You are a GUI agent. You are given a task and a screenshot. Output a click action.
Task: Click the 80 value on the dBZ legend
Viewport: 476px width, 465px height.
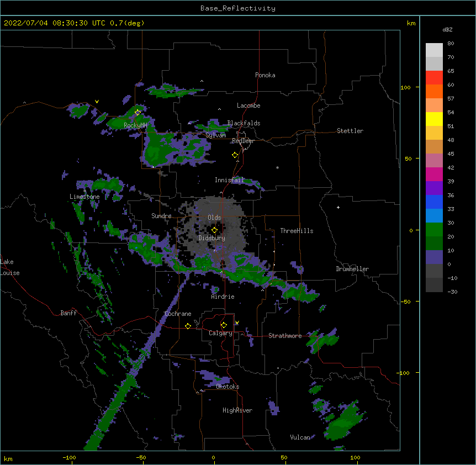pyautogui.click(x=451, y=44)
